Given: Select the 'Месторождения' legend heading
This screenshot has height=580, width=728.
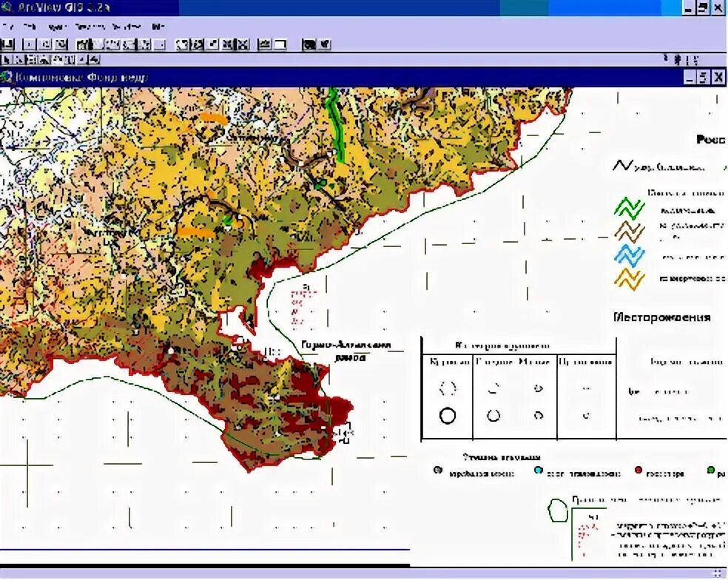Looking at the screenshot, I should click(662, 317).
